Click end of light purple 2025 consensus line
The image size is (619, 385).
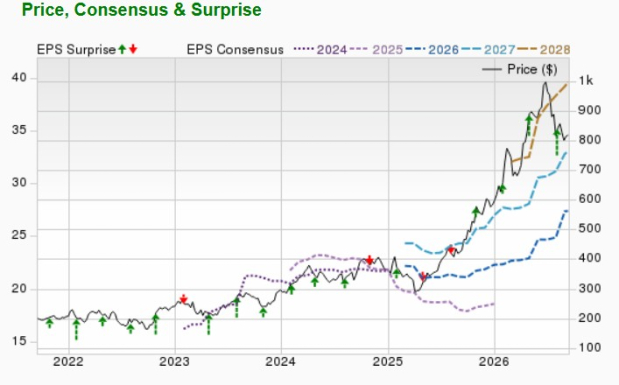coord(493,304)
